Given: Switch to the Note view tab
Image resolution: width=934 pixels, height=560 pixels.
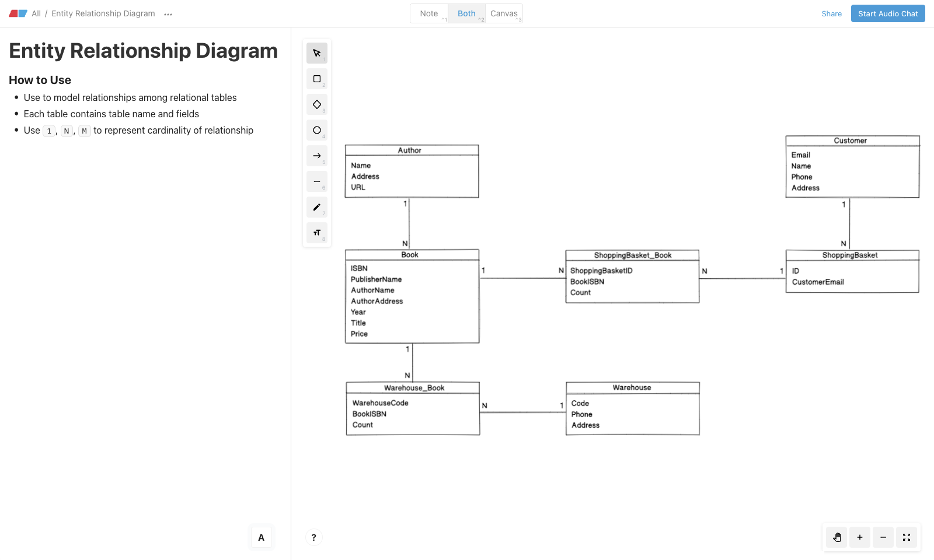Looking at the screenshot, I should coord(428,13).
